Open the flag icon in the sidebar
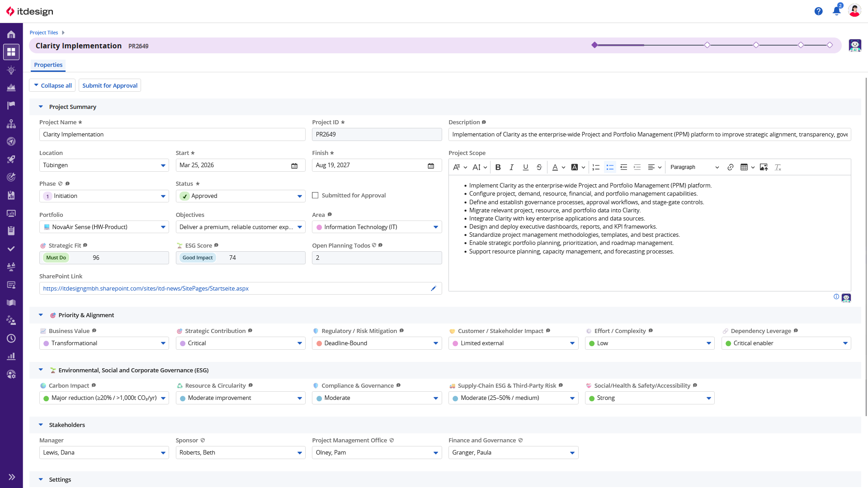This screenshot has width=868, height=488. pos(11,105)
